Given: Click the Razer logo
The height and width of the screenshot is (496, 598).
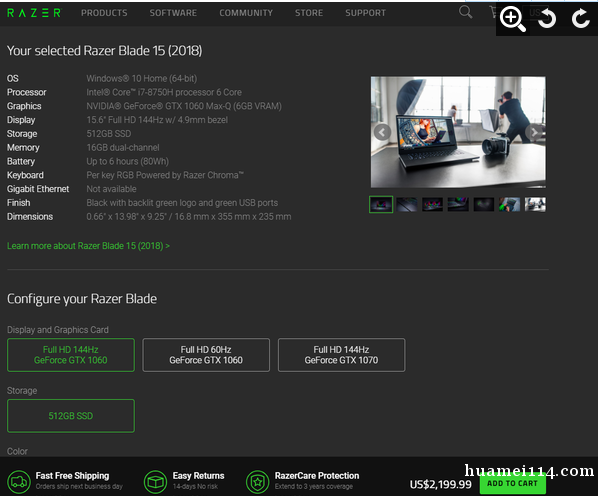Looking at the screenshot, I should pos(34,13).
